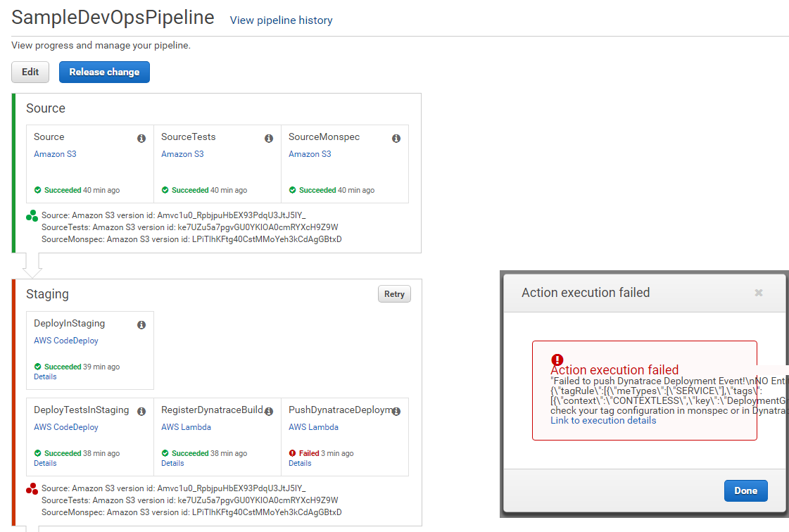Image resolution: width=789 pixels, height=532 pixels.
Task: Click green check icon for SourceMonspec succeeded
Action: pyautogui.click(x=292, y=190)
